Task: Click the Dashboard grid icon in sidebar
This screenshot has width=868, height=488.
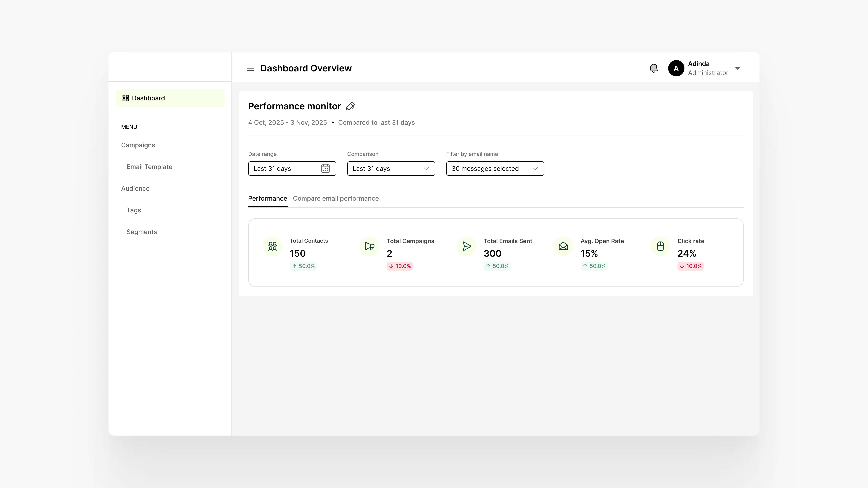Action: [126, 98]
